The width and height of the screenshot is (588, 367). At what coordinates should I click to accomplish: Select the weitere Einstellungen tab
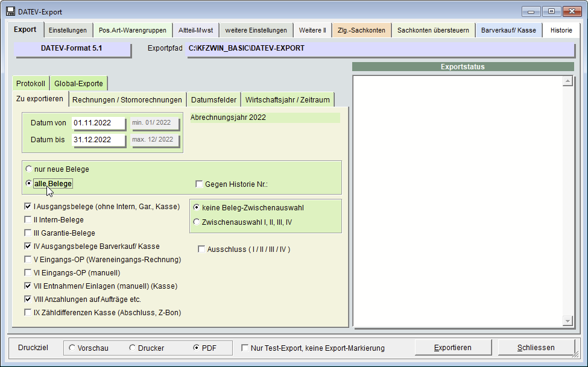click(256, 30)
